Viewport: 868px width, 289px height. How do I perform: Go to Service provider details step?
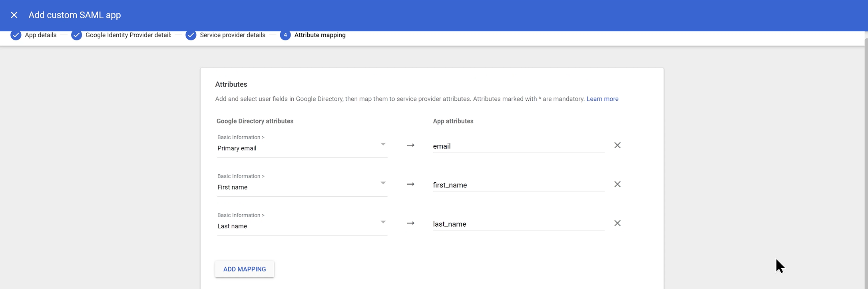coord(232,35)
